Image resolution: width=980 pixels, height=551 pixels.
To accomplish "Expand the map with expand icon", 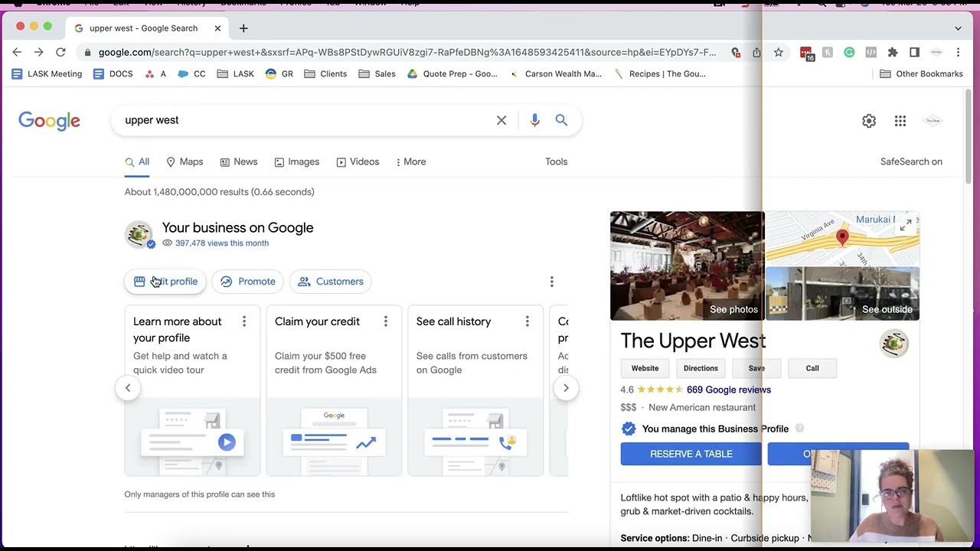I will [906, 225].
